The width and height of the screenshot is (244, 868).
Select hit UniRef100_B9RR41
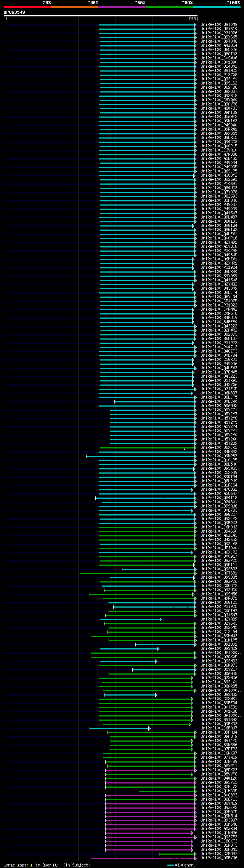point(219,129)
